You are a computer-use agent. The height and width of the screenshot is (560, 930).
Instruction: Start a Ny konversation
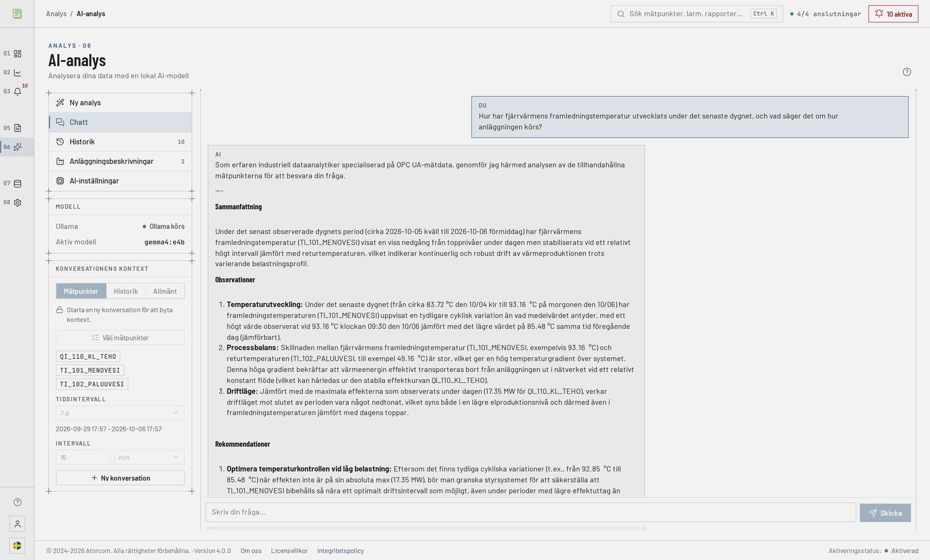[x=120, y=478]
